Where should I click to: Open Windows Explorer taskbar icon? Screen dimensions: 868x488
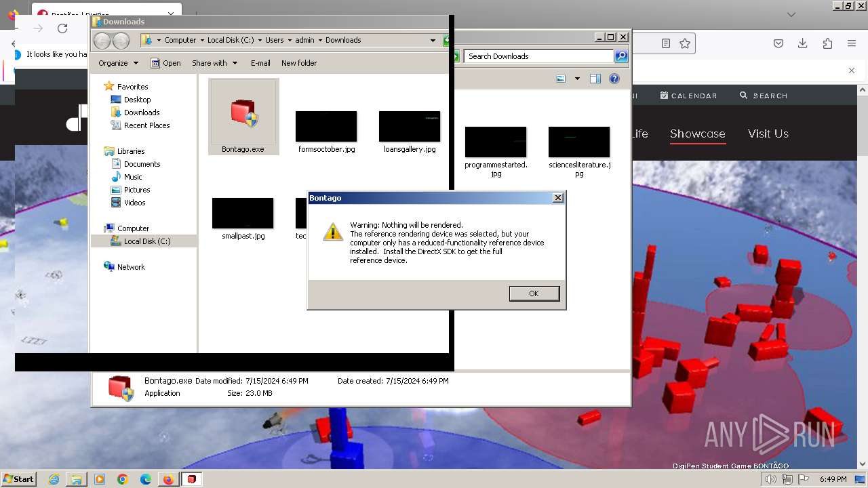77,479
